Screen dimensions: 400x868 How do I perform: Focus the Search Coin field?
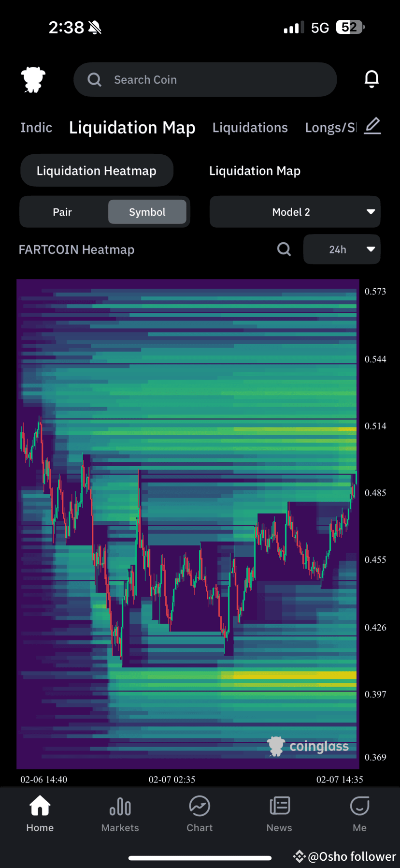[205, 79]
